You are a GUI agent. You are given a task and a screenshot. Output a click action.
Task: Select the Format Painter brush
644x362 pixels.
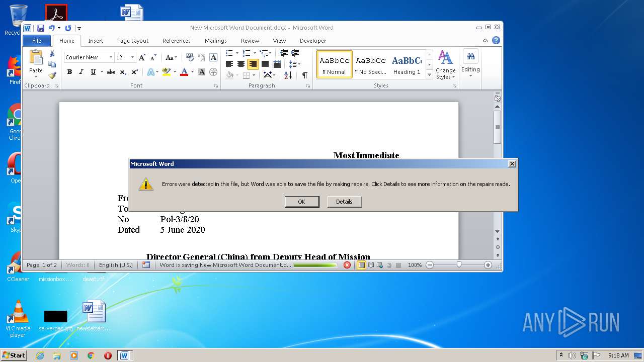pyautogui.click(x=52, y=75)
